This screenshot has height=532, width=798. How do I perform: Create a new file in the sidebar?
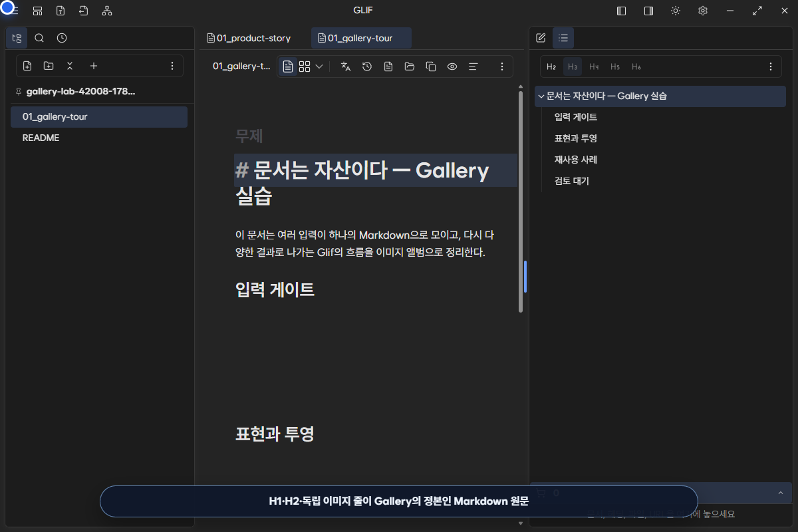point(27,66)
